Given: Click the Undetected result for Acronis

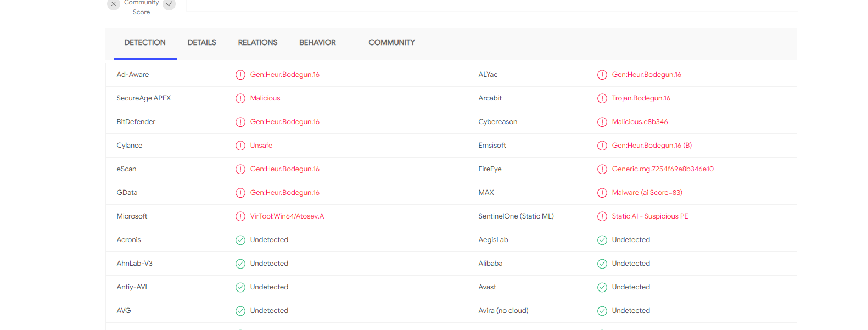Looking at the screenshot, I should 269,240.
